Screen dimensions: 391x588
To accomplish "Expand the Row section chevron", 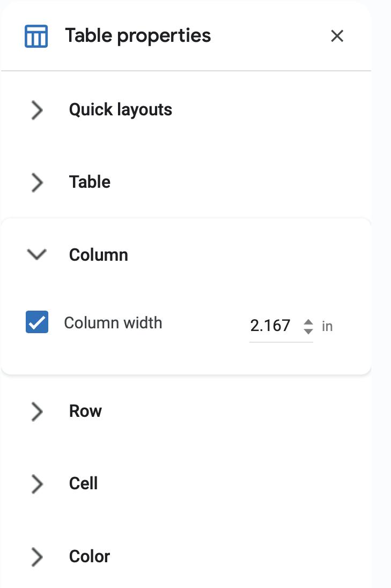I will tap(36, 411).
